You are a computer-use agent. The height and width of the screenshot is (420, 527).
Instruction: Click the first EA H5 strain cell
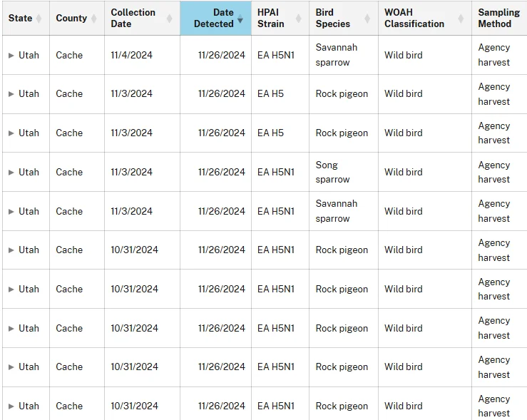coord(280,93)
